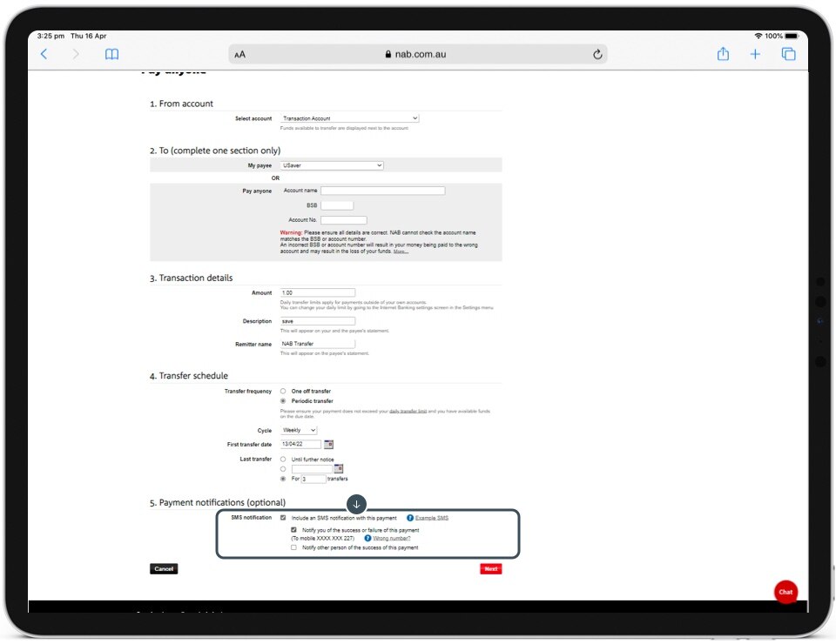This screenshot has width=836, height=644.
Task: Open a new Safari tab with plus icon
Action: click(755, 54)
